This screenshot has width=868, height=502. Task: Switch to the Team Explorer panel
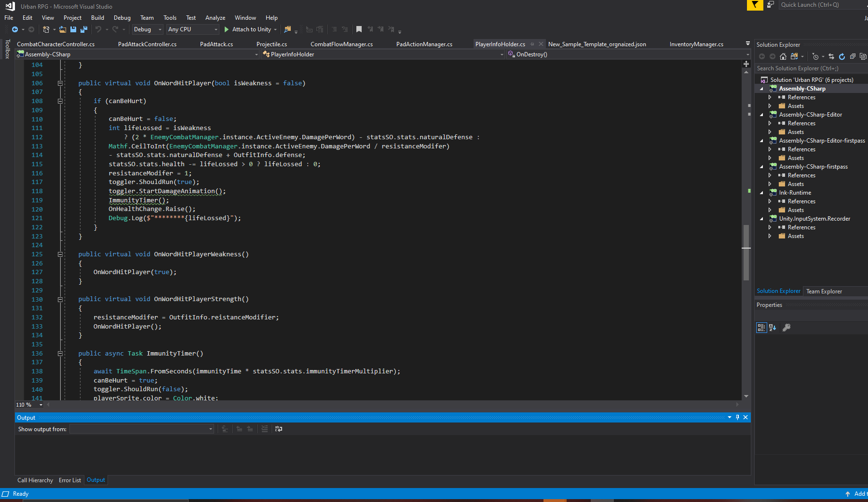[x=824, y=291]
